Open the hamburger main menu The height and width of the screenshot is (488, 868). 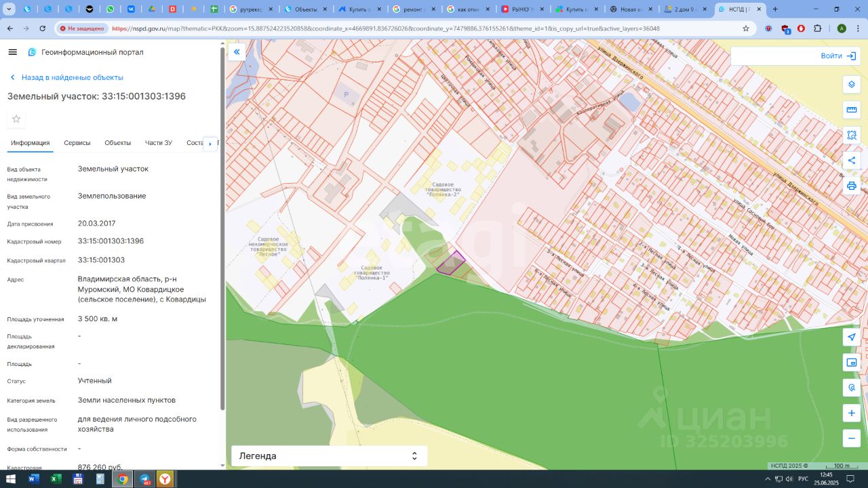click(x=13, y=52)
